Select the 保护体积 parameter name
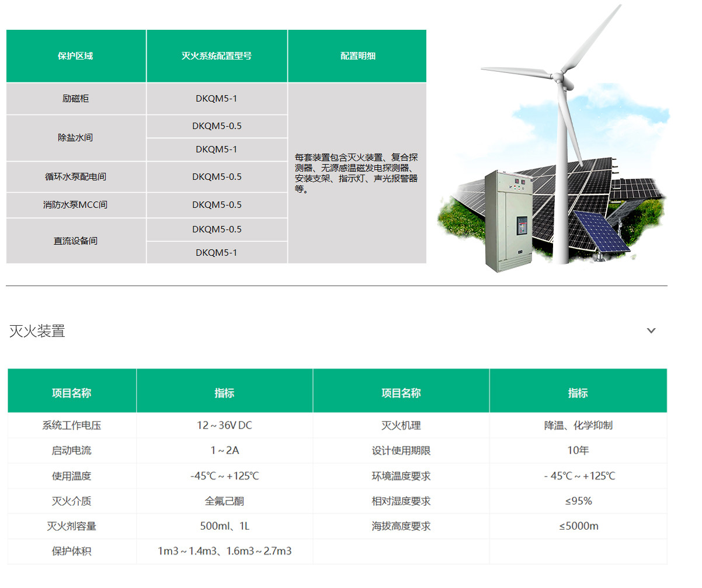This screenshot has height=588, width=702. pyautogui.click(x=71, y=551)
